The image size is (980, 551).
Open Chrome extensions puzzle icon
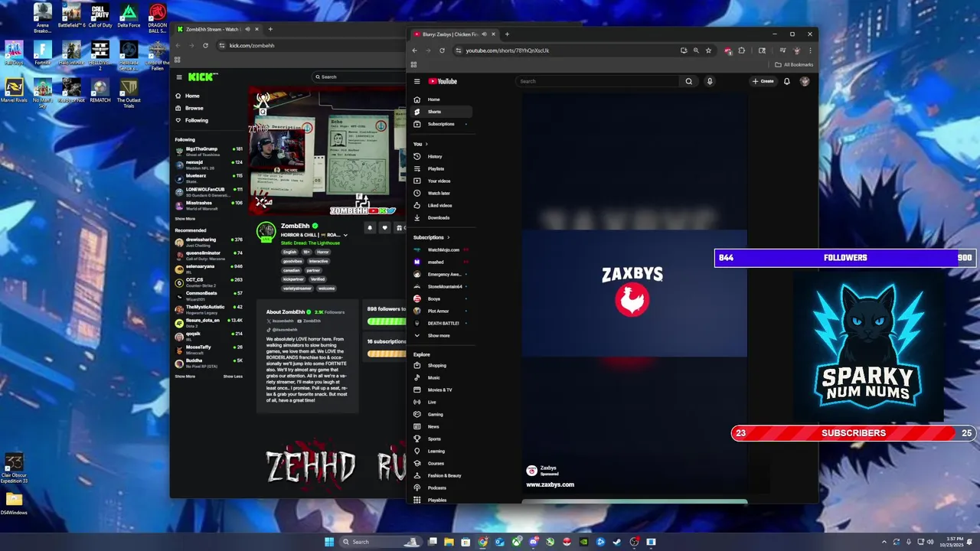741,51
